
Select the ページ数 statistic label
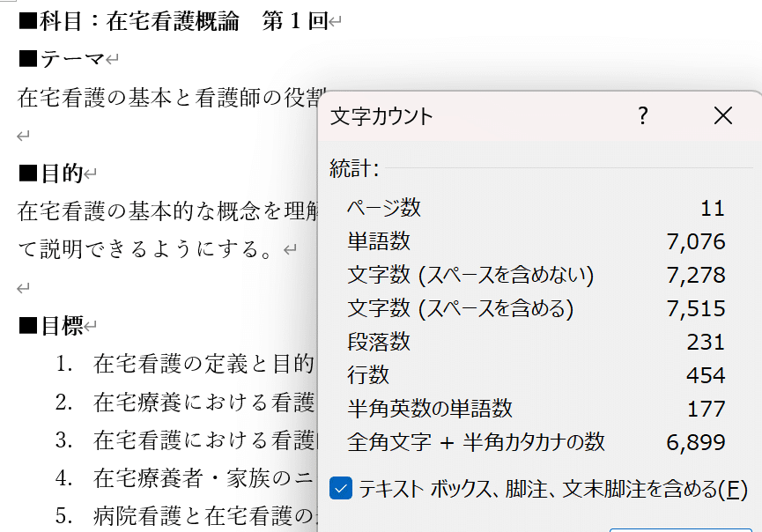click(384, 209)
